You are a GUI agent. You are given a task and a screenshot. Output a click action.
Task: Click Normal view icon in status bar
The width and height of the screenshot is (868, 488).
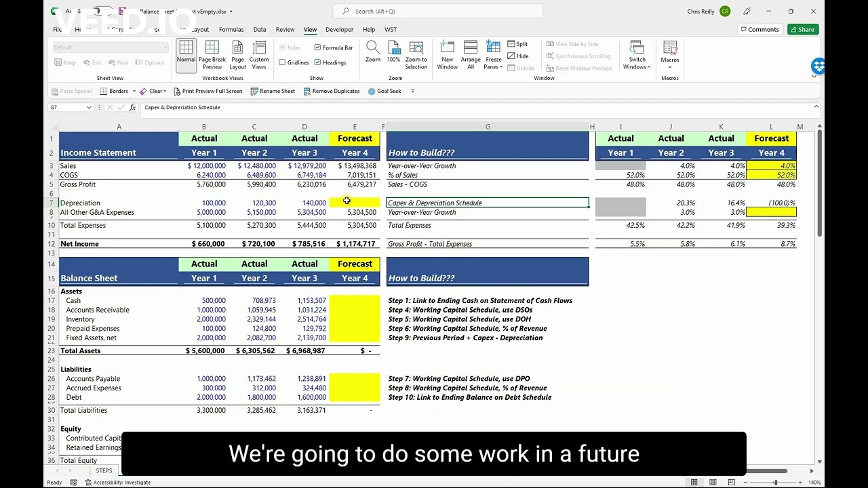(694, 483)
